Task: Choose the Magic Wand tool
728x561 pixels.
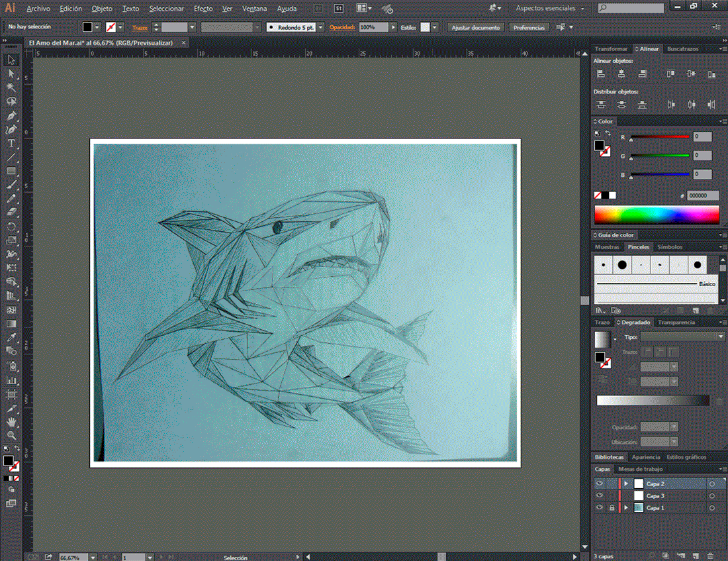Action: click(11, 87)
